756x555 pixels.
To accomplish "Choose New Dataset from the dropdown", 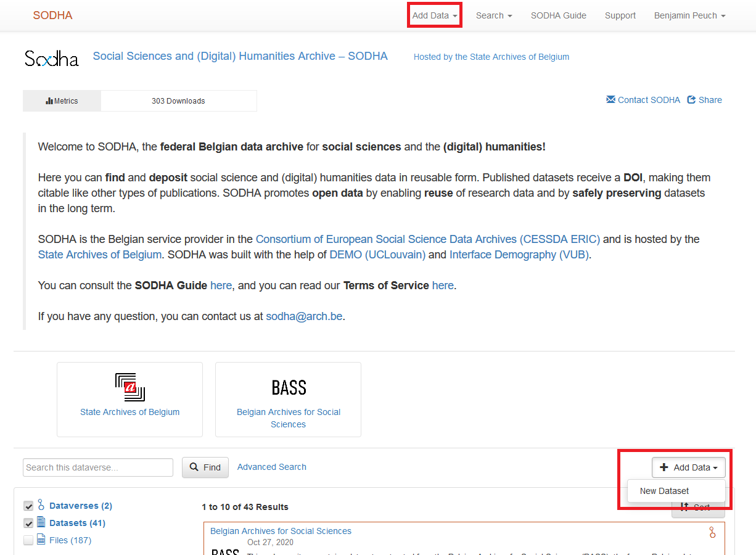I will (664, 491).
